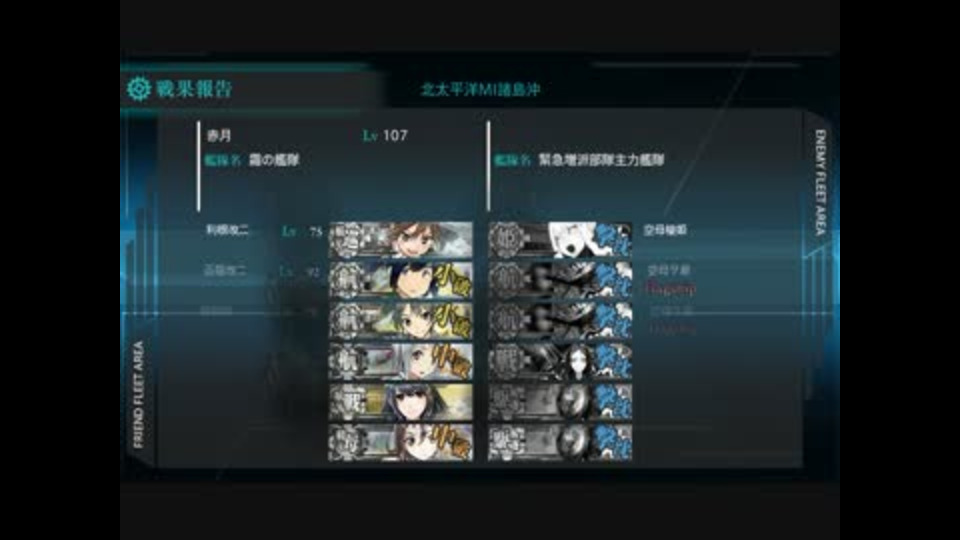Click the FRIEND FLEET AREA side label
This screenshot has height=540, width=960.
point(138,395)
